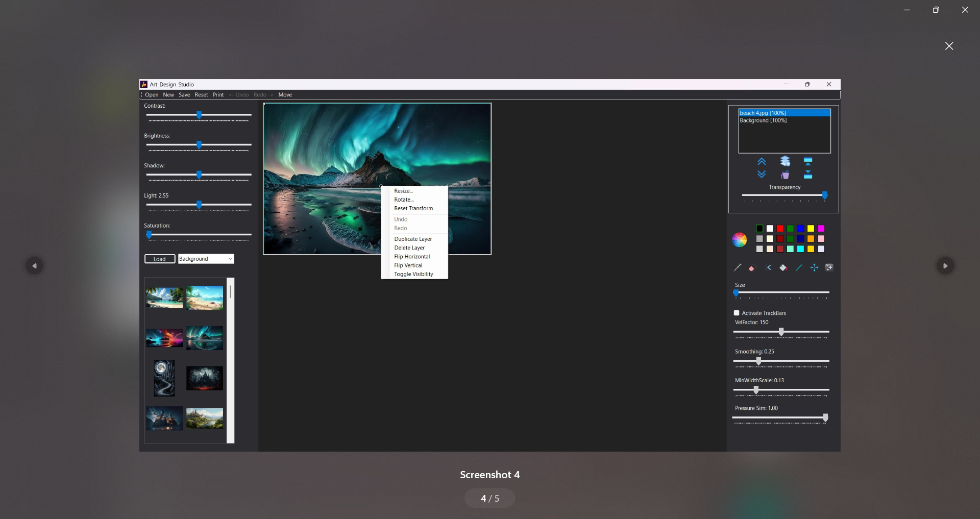This screenshot has width=980, height=519.
Task: Choose Rotate... from the context menu
Action: (414, 200)
